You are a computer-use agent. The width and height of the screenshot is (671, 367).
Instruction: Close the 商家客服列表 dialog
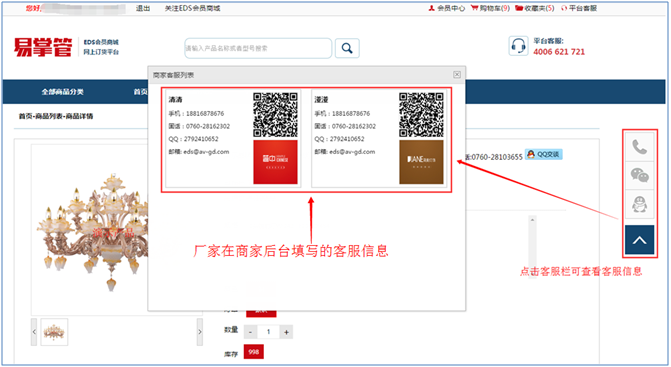[457, 75]
